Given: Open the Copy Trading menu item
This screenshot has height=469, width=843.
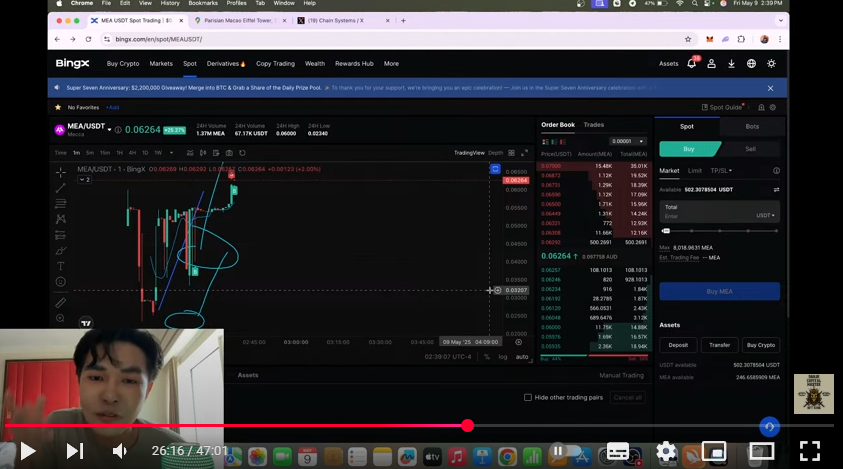Looking at the screenshot, I should click(275, 63).
